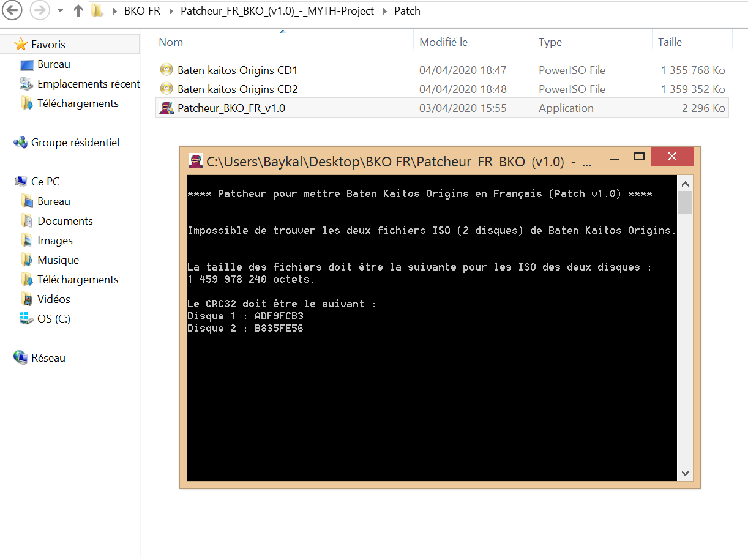This screenshot has width=748, height=560.
Task: Select file name Baten kaitos Origins CD1
Action: (x=237, y=70)
